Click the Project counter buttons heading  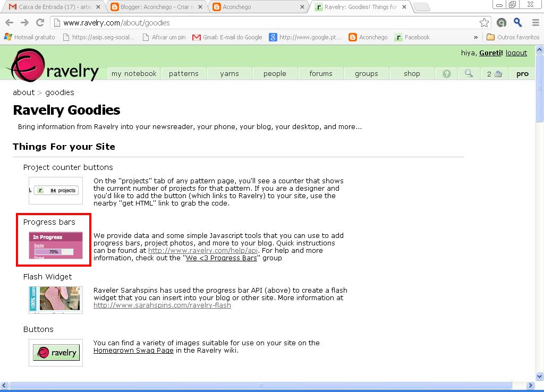click(68, 167)
